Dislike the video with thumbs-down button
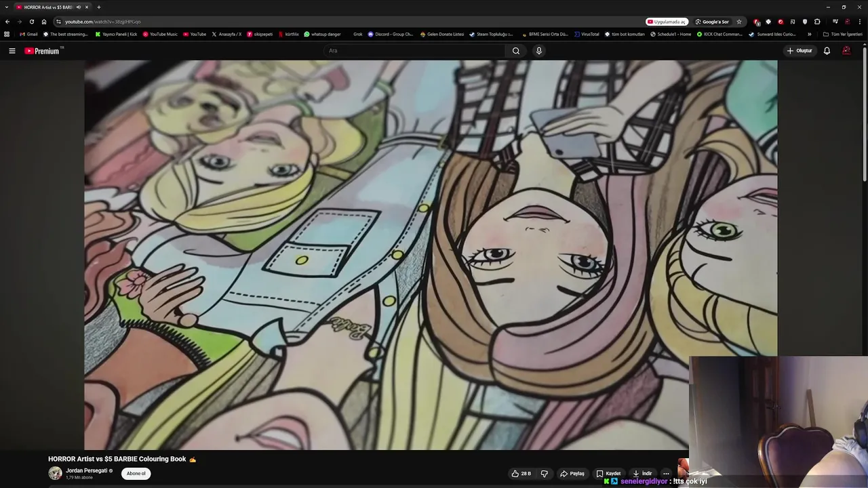 (544, 474)
